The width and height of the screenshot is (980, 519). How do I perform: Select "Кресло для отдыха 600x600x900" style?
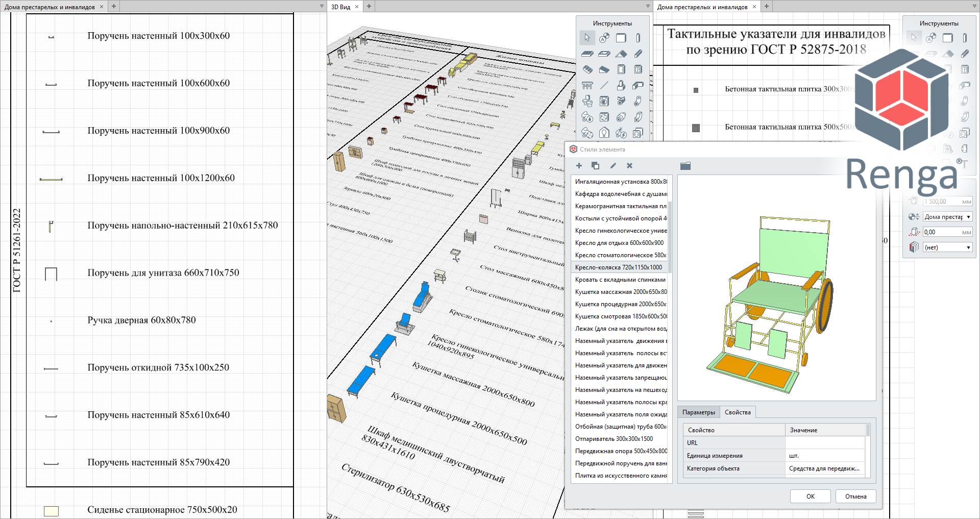619,243
